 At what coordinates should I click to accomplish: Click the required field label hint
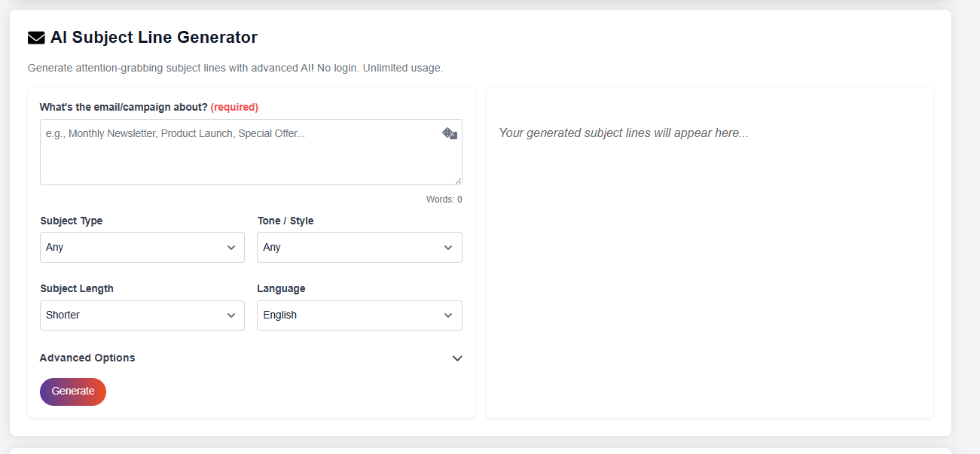234,107
